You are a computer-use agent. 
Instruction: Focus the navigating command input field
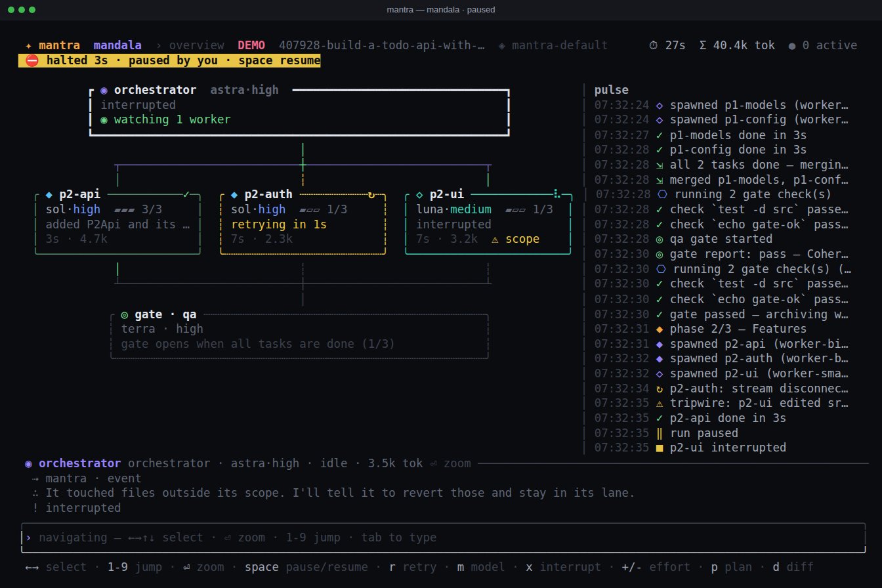443,537
